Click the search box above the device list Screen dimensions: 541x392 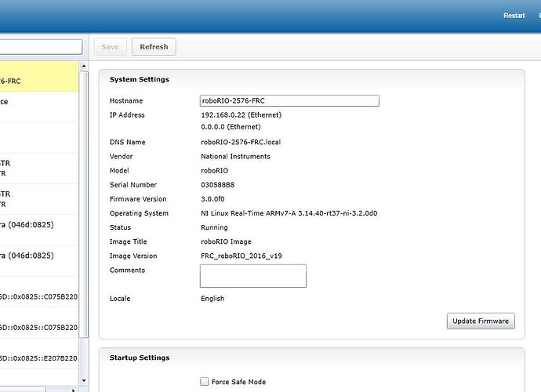[x=41, y=46]
